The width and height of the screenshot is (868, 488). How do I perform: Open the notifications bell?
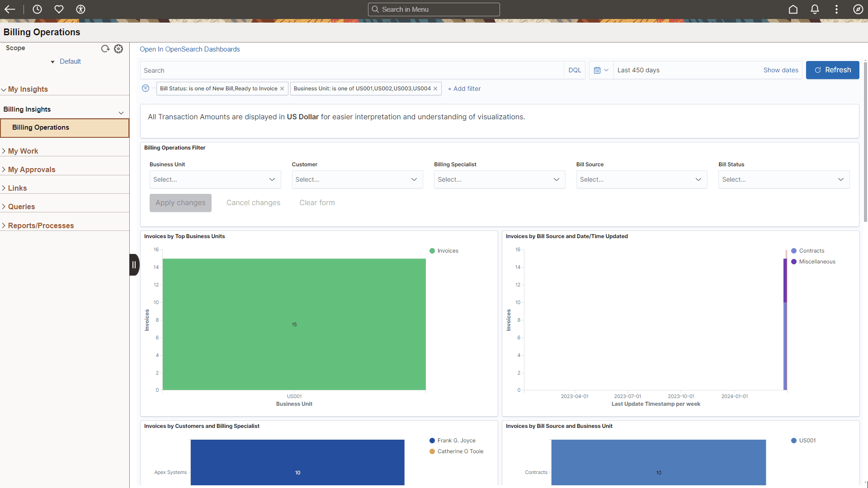tap(814, 9)
